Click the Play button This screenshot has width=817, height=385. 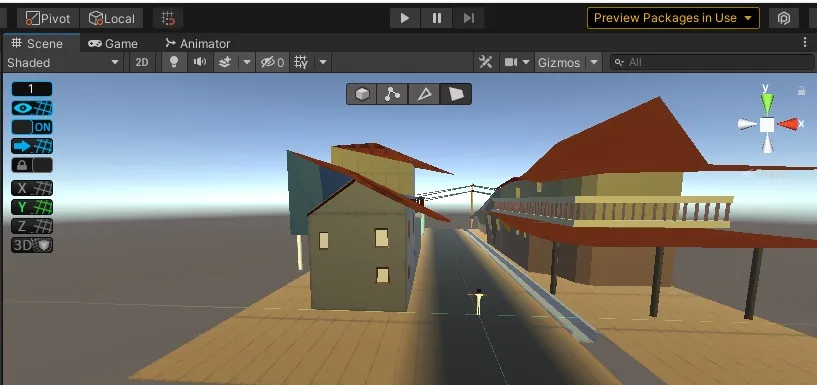[405, 18]
